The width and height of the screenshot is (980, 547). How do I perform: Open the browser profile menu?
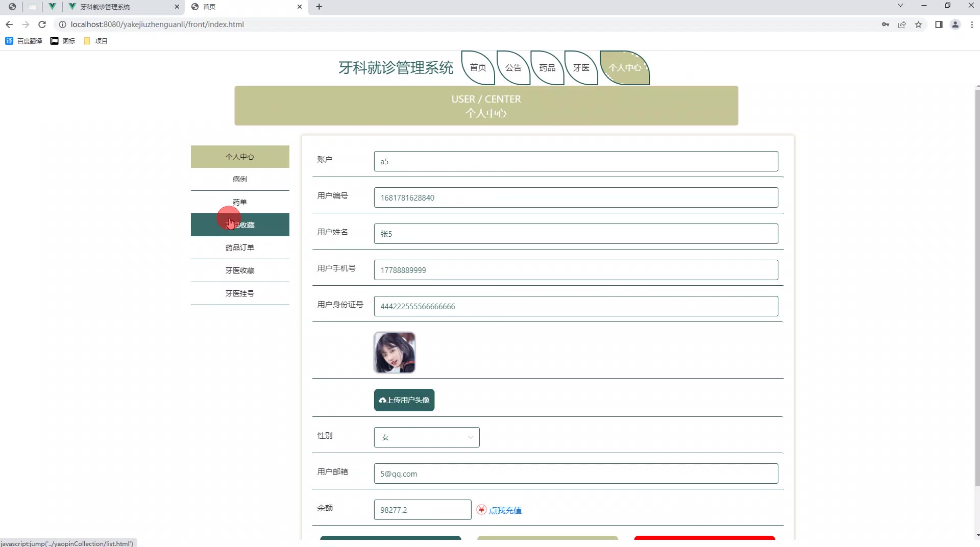(955, 24)
